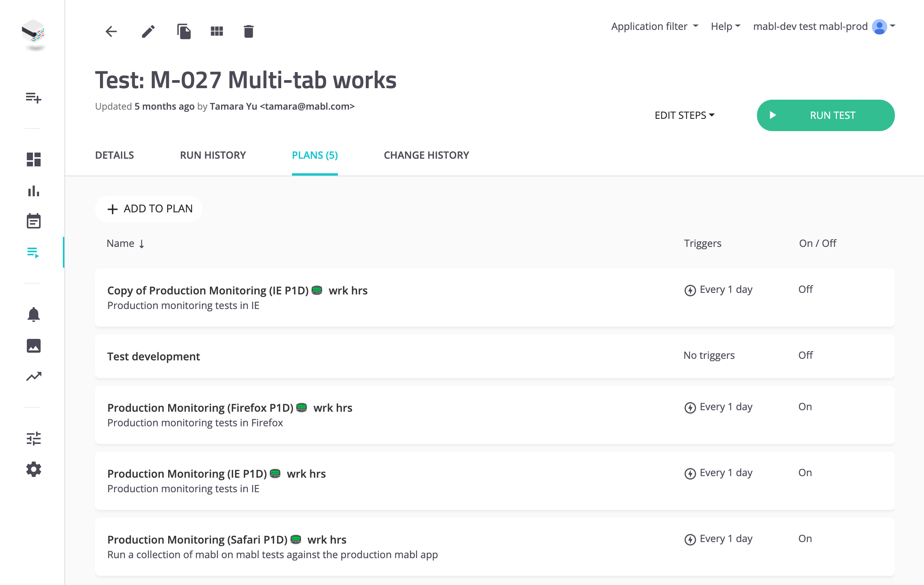Go back with the left arrow icon
The image size is (924, 585).
click(111, 31)
